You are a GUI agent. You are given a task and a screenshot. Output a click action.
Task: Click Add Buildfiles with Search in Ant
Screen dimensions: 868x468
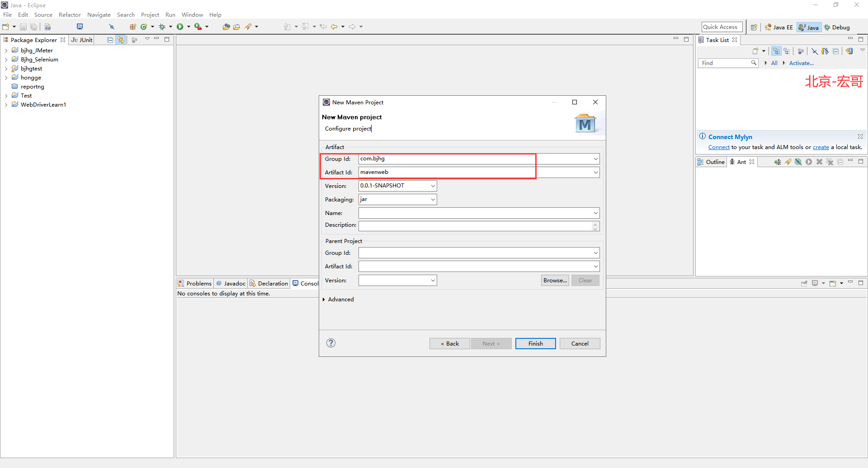pyautogui.click(x=788, y=162)
